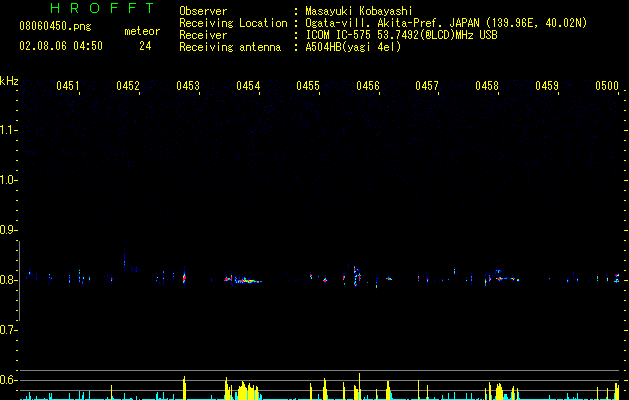Viewport: 629px width, 400px height.
Task: Click the meteor echo at 0453
Action: click(185, 277)
